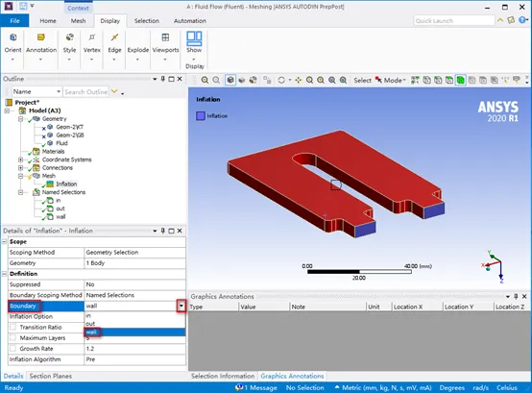Open the Boundary dropdown arrow

click(x=181, y=306)
